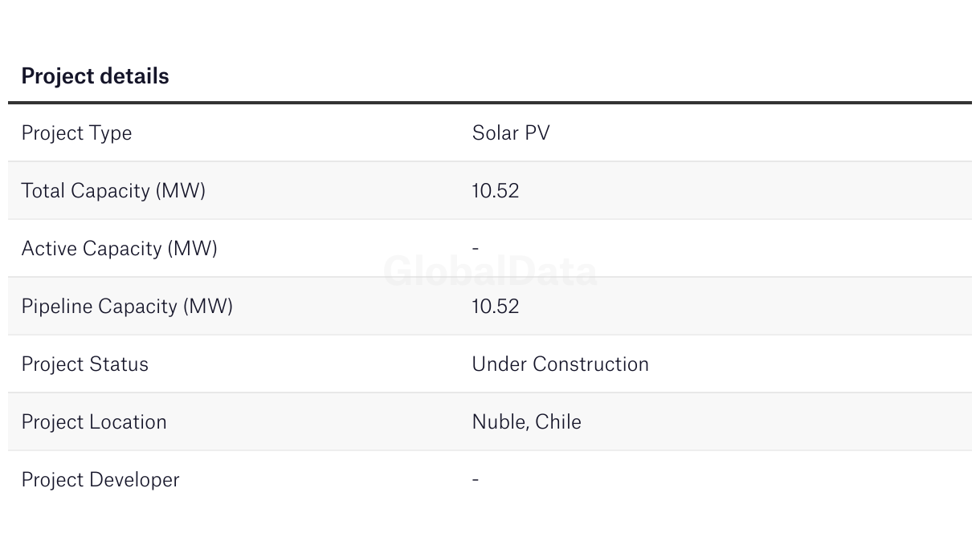The height and width of the screenshot is (541, 980).
Task: Select the Project Status label
Action: click(x=85, y=364)
